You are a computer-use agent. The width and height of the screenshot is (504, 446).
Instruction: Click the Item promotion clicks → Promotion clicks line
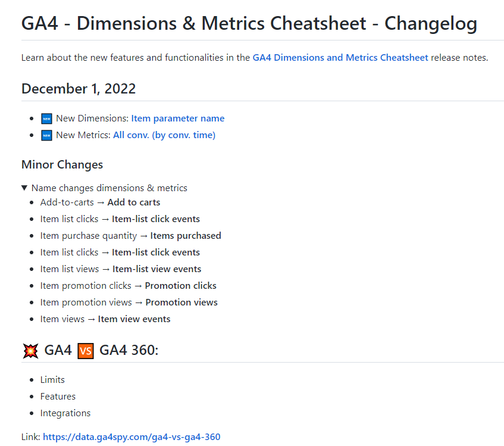(129, 286)
